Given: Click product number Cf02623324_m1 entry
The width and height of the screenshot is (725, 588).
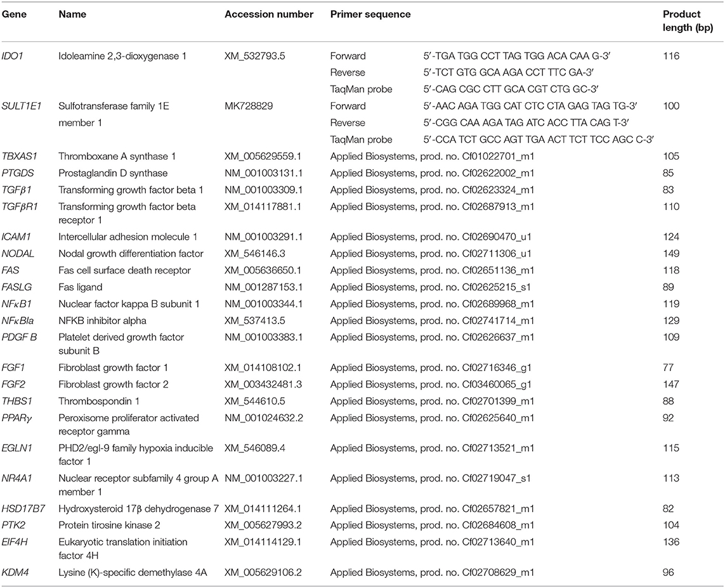Looking at the screenshot, I should click(432, 190).
